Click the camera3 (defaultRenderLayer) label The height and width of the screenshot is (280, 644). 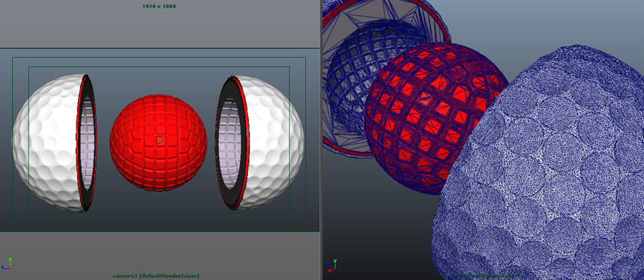pos(156,276)
